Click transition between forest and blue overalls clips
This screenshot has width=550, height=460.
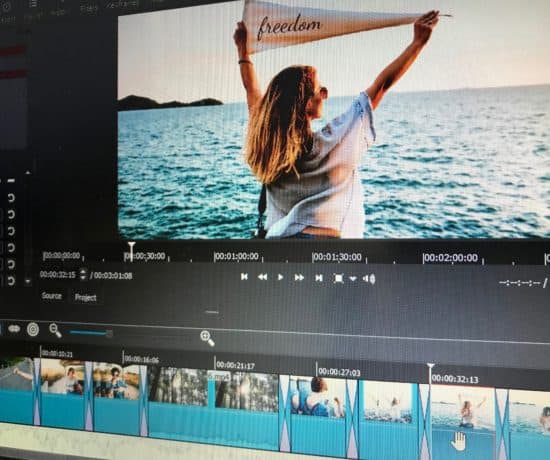pos(284,414)
